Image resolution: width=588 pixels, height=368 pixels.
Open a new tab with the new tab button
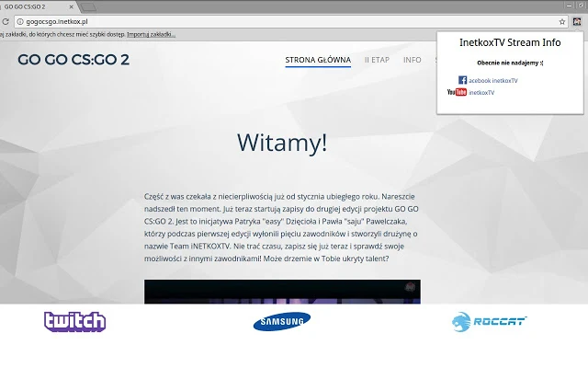(88, 6)
